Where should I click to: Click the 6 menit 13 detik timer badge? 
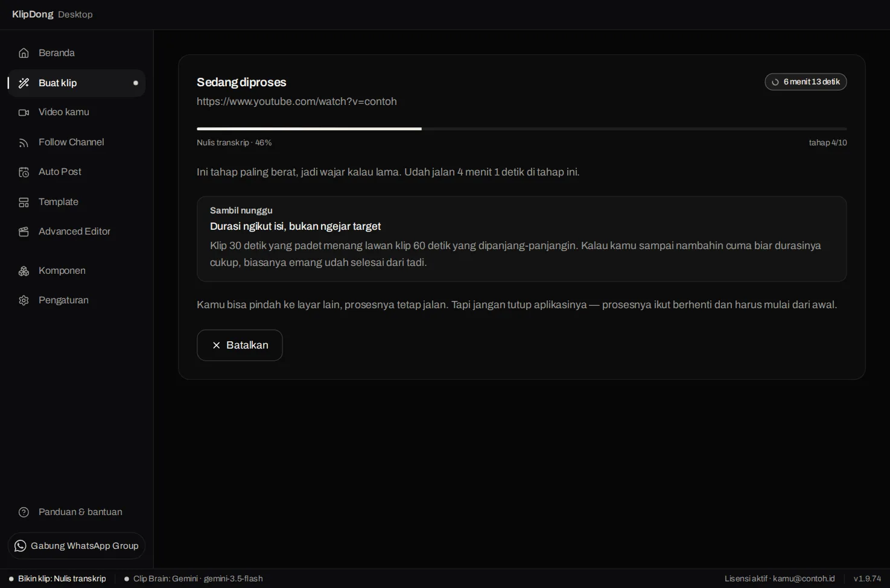(806, 82)
